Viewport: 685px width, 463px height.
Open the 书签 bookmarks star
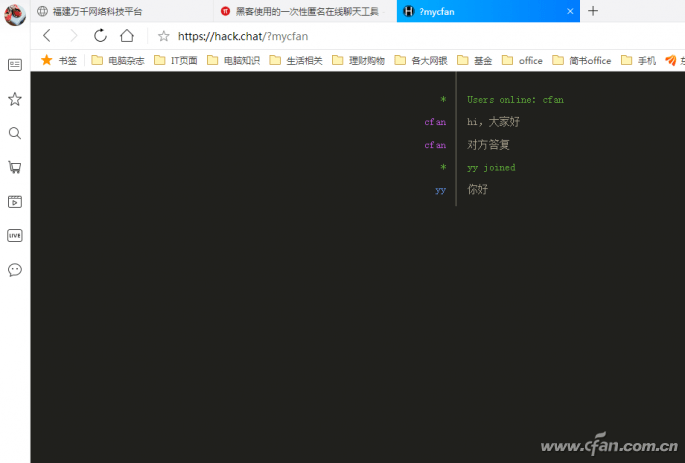point(59,60)
